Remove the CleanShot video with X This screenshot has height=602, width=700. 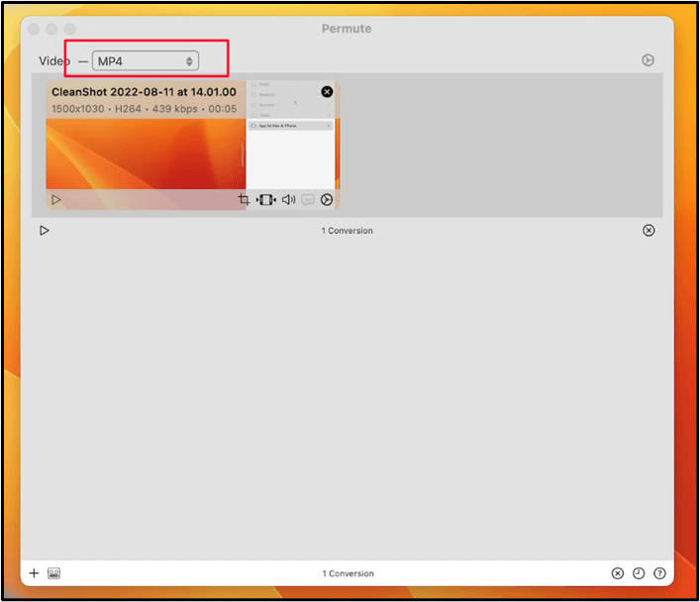pos(327,92)
